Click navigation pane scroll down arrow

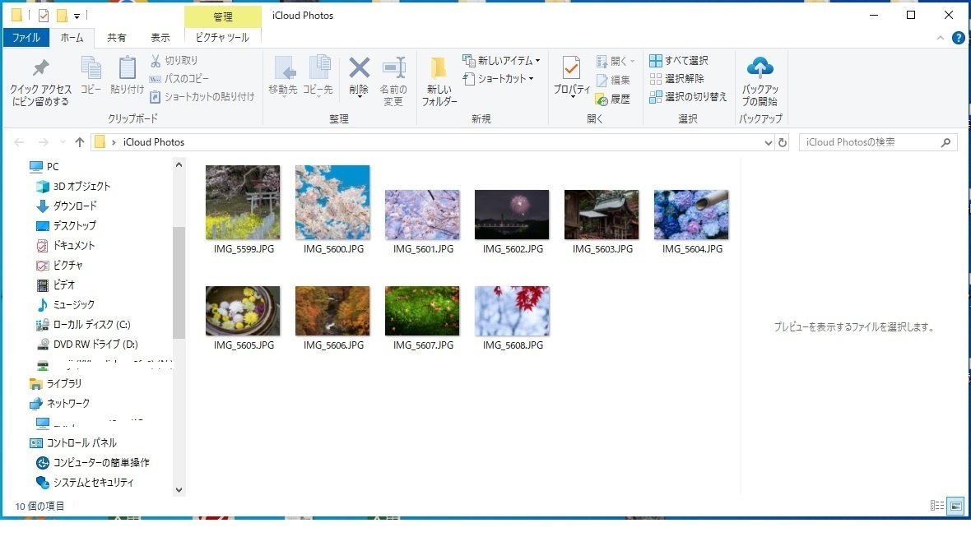179,490
